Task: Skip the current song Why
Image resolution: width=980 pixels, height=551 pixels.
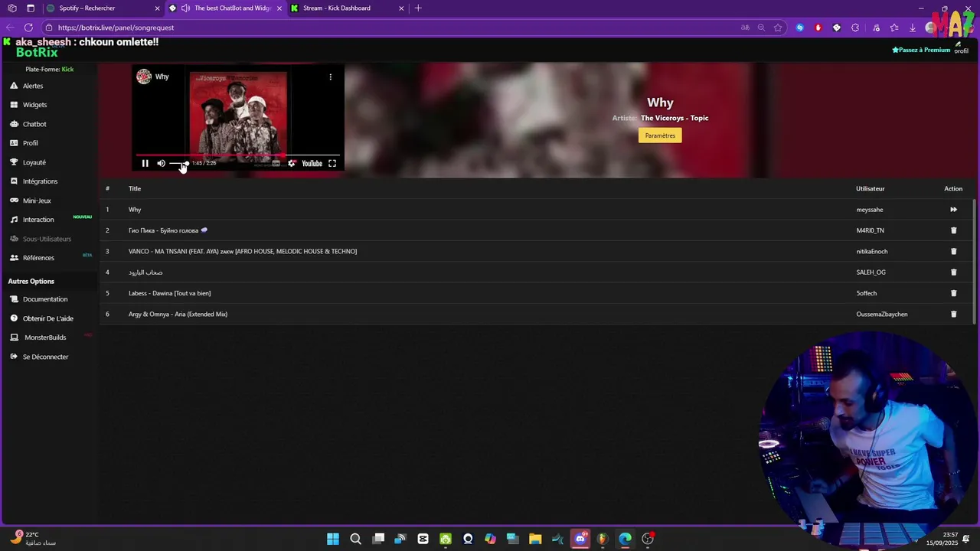Action: (953, 210)
